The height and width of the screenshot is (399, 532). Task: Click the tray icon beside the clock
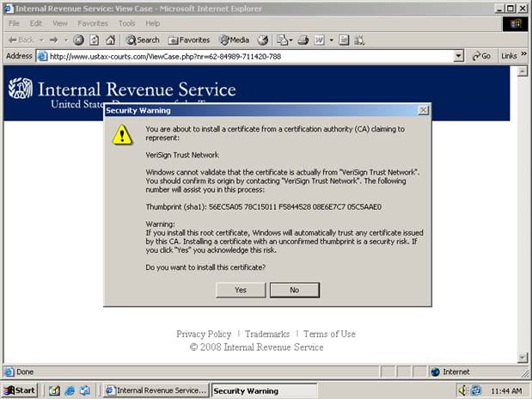475,390
